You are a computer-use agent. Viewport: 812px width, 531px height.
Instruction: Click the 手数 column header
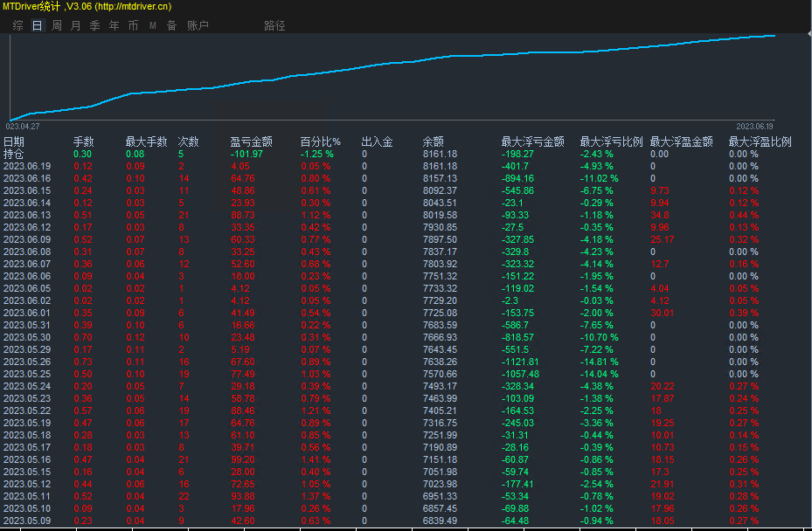[83, 141]
